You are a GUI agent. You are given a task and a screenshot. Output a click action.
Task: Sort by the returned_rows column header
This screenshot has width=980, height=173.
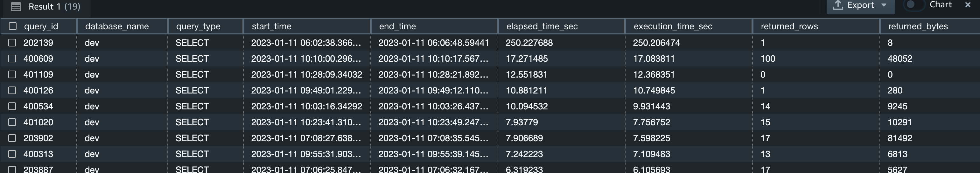(x=789, y=26)
